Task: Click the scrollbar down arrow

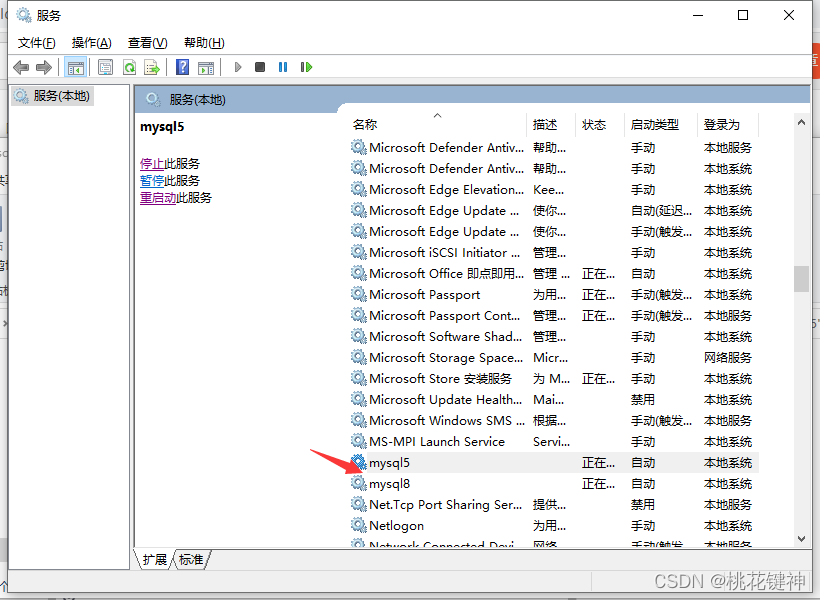Action: [x=801, y=539]
